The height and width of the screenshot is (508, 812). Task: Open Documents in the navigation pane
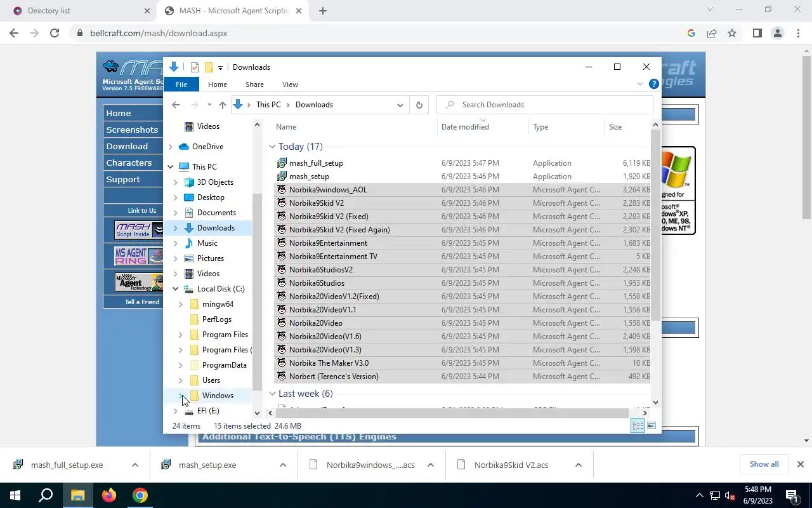click(216, 213)
